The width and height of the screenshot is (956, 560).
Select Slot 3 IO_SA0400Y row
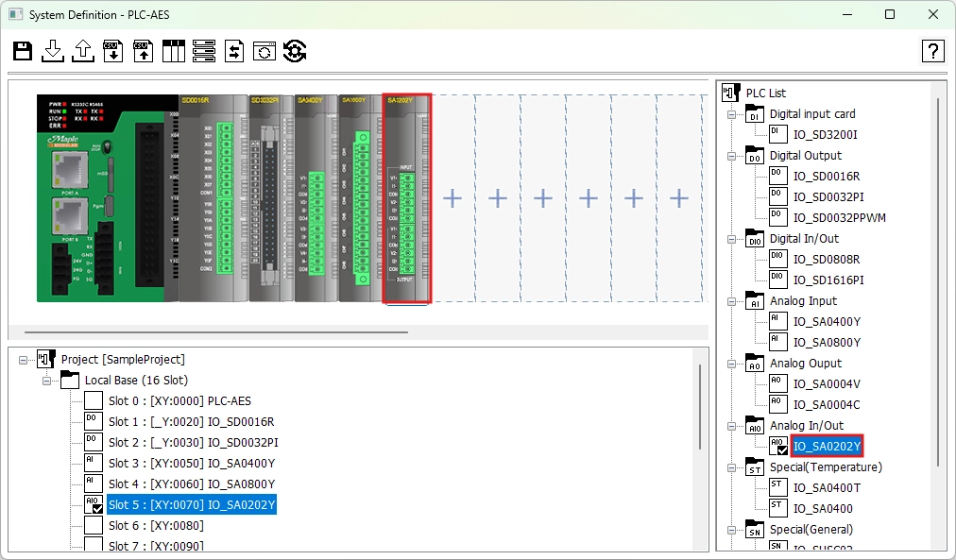coord(192,463)
